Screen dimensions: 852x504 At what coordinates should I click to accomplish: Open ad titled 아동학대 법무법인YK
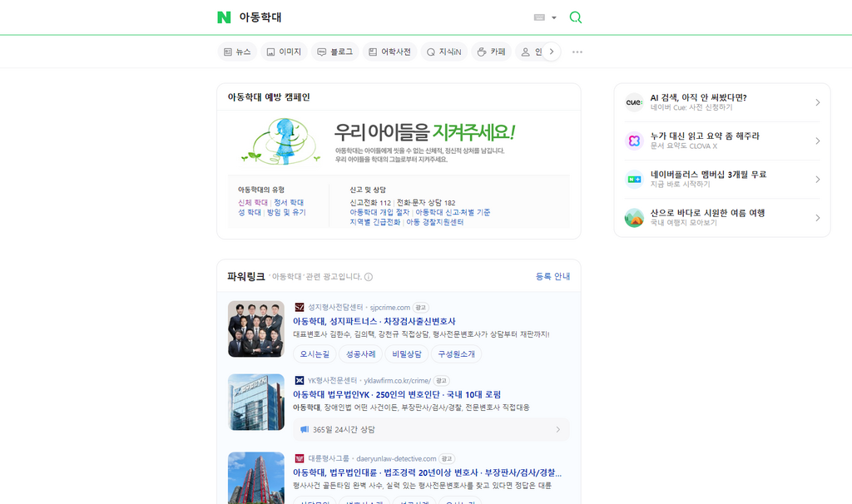397,395
